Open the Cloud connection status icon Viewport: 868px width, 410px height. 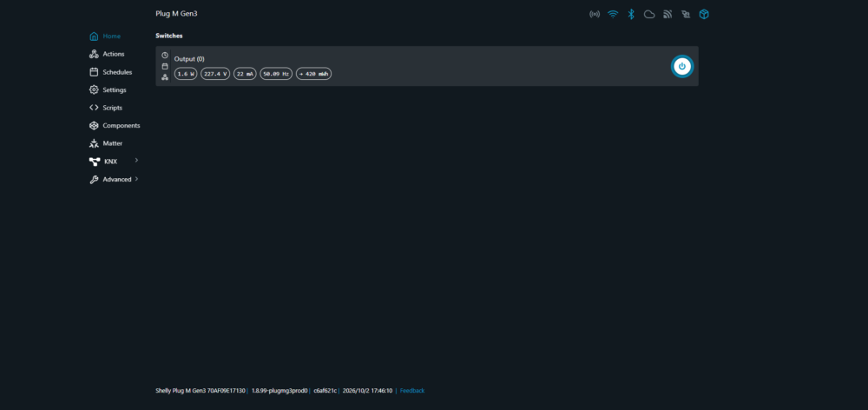[649, 15]
